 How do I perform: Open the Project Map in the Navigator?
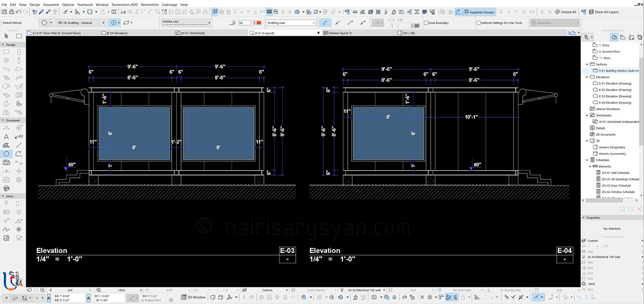(614, 37)
